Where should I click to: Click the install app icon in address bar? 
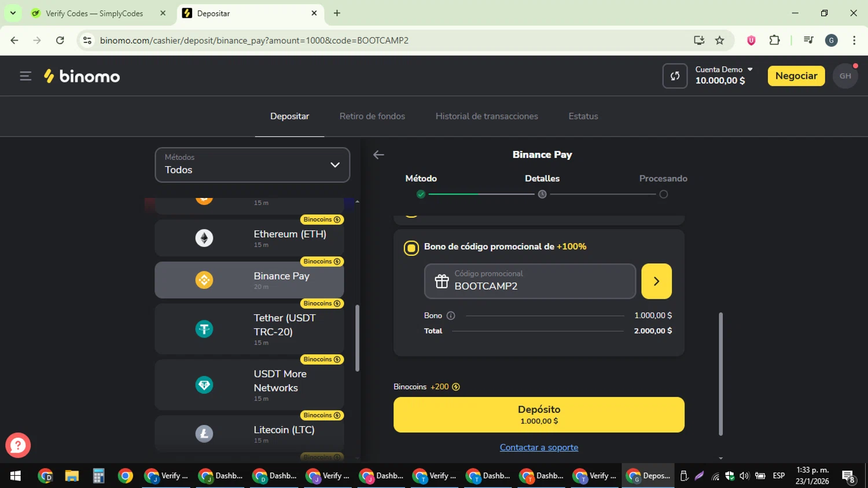tap(699, 40)
